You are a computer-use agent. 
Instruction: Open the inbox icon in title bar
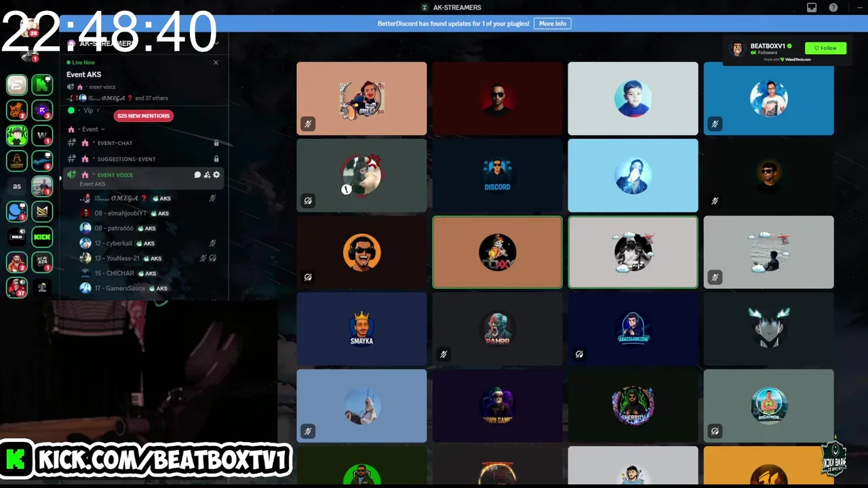(812, 7)
